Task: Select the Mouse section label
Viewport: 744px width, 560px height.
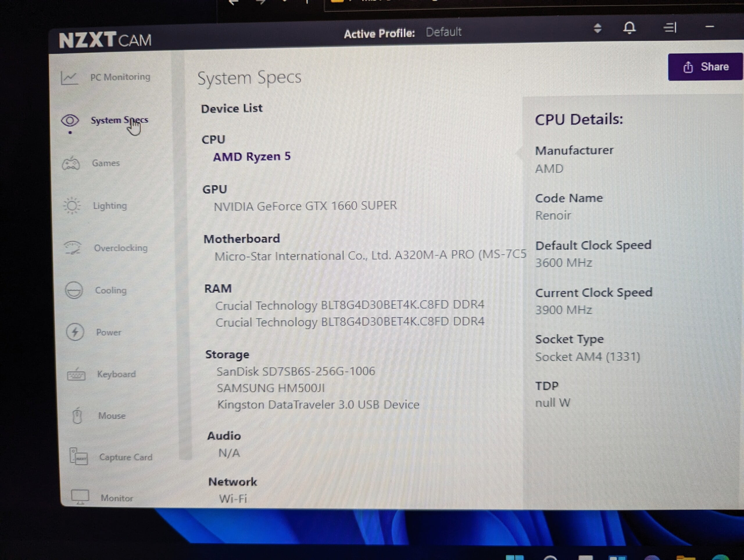Action: 112,416
